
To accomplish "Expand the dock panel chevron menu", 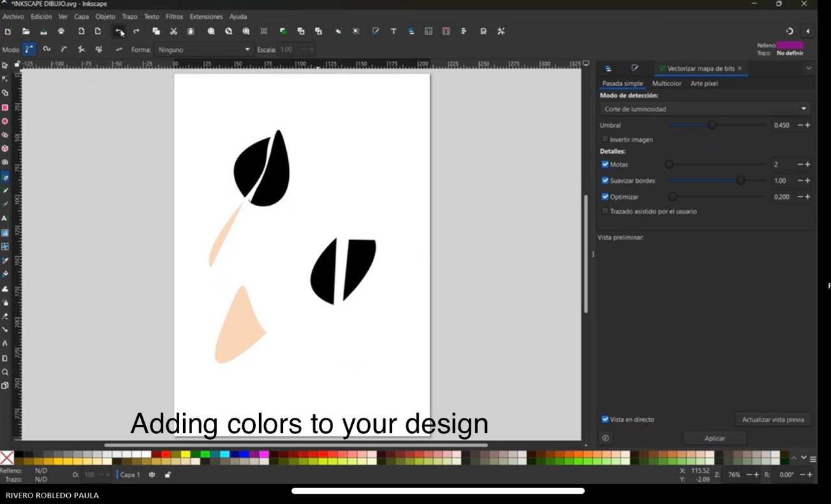I will (x=808, y=68).
